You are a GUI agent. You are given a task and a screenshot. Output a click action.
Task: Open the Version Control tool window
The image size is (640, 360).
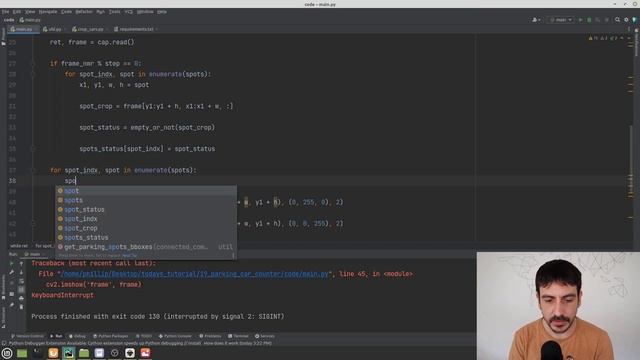(27, 336)
